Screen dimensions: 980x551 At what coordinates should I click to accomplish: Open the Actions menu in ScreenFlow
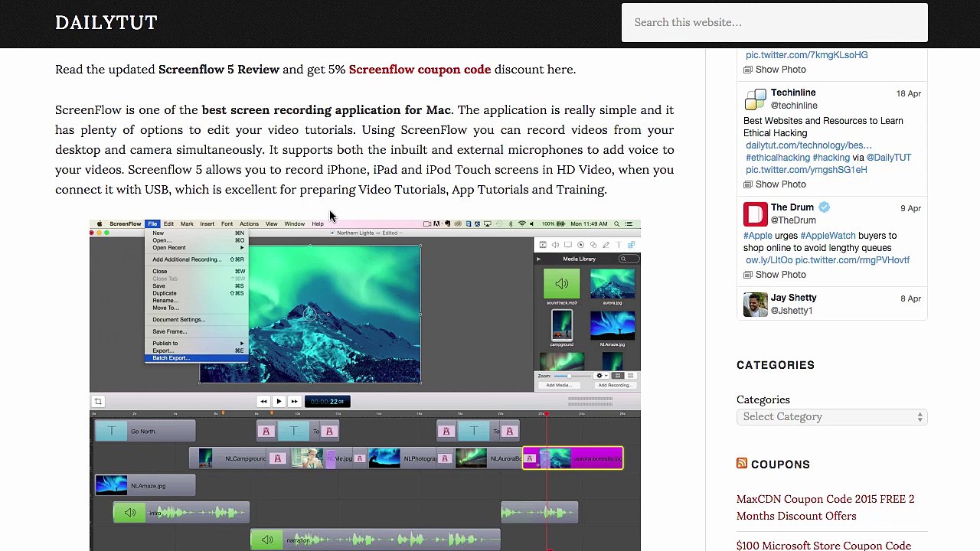[249, 224]
